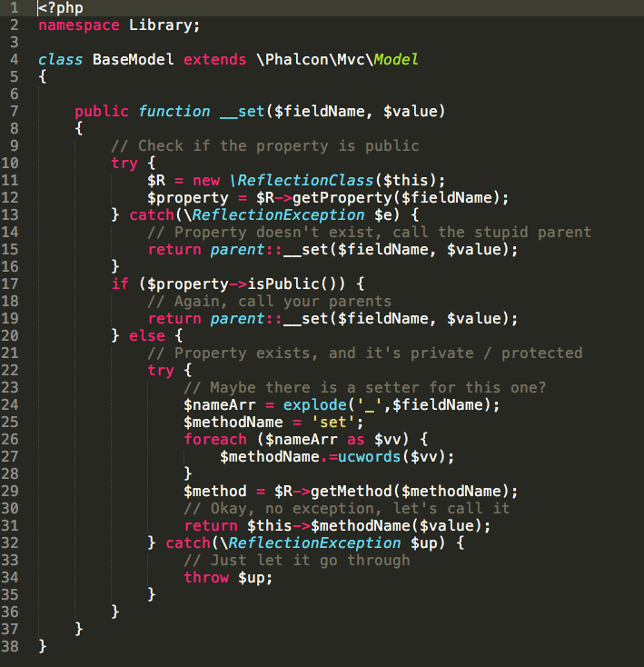Click the 'extends' keyword
644x667 pixels.
[x=214, y=60]
